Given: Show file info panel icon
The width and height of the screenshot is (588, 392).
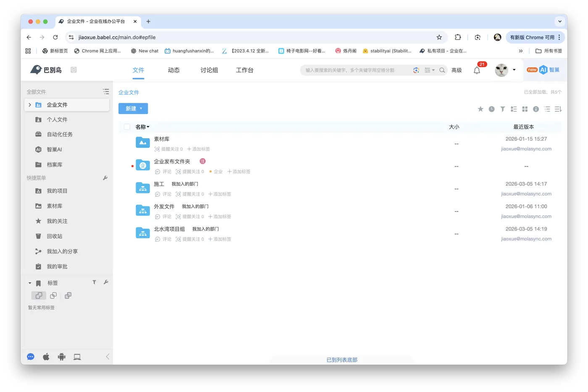Looking at the screenshot, I should pos(536,109).
